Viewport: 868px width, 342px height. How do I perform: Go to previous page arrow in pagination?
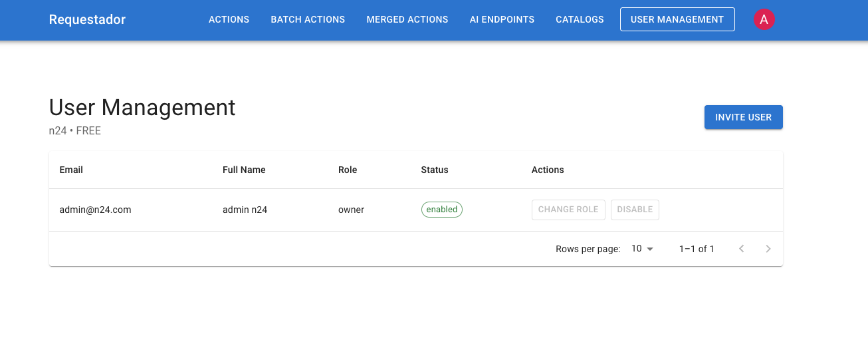pos(741,249)
